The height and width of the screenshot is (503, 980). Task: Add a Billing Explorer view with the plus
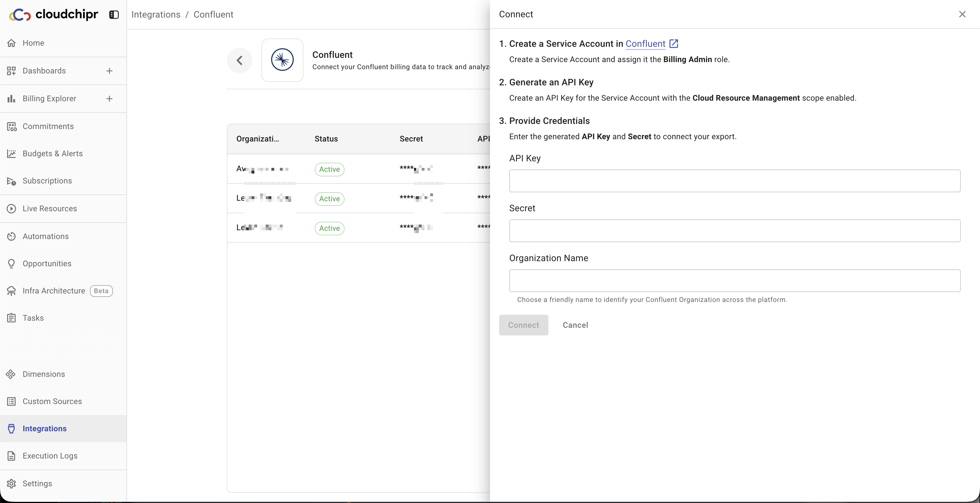click(109, 99)
